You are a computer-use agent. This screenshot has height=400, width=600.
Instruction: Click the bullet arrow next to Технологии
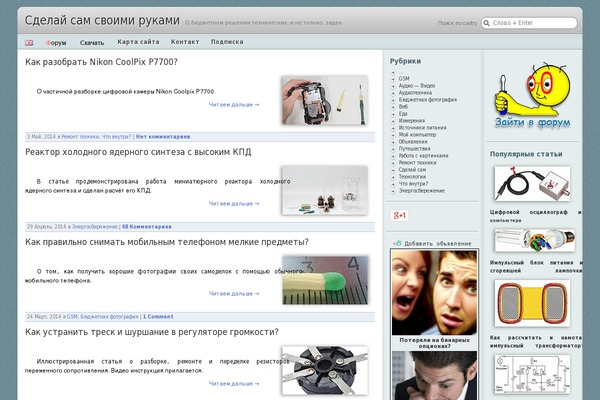click(393, 177)
